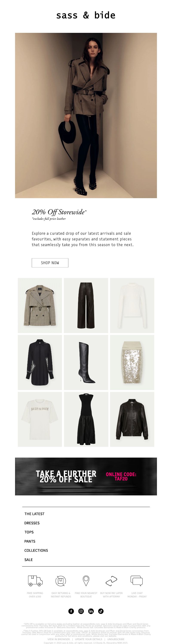Open the TikTok social icon
172x644 pixels.
coord(101,611)
